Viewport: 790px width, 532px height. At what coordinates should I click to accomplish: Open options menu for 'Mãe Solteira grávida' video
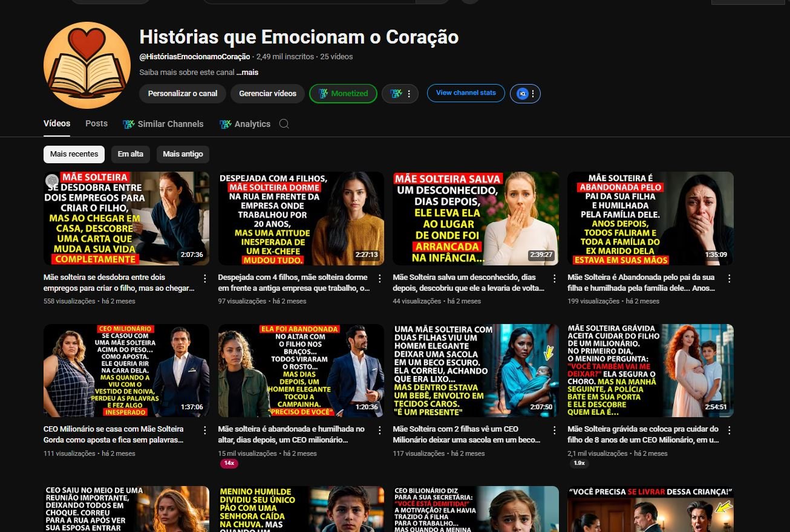(729, 430)
